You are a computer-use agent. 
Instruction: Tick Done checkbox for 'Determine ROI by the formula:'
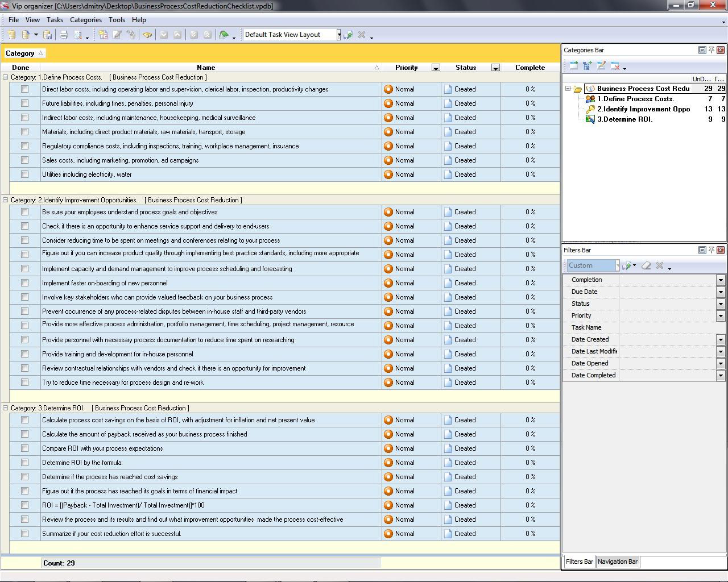(24, 463)
